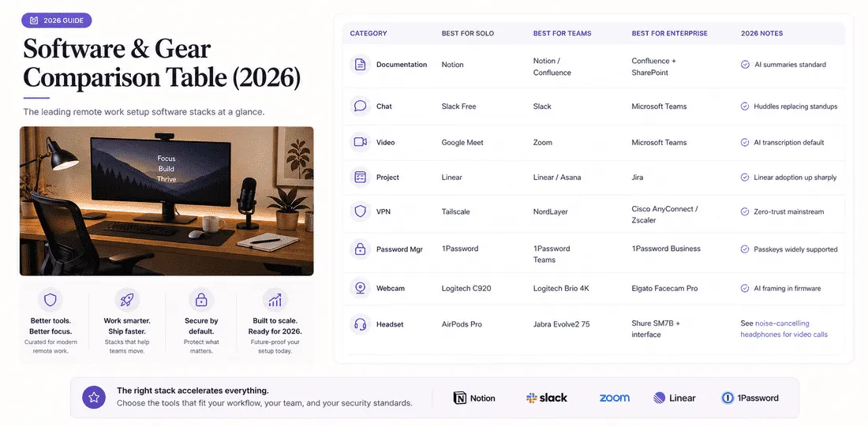
Task: Click the 2026 NOTES column header
Action: tap(761, 33)
